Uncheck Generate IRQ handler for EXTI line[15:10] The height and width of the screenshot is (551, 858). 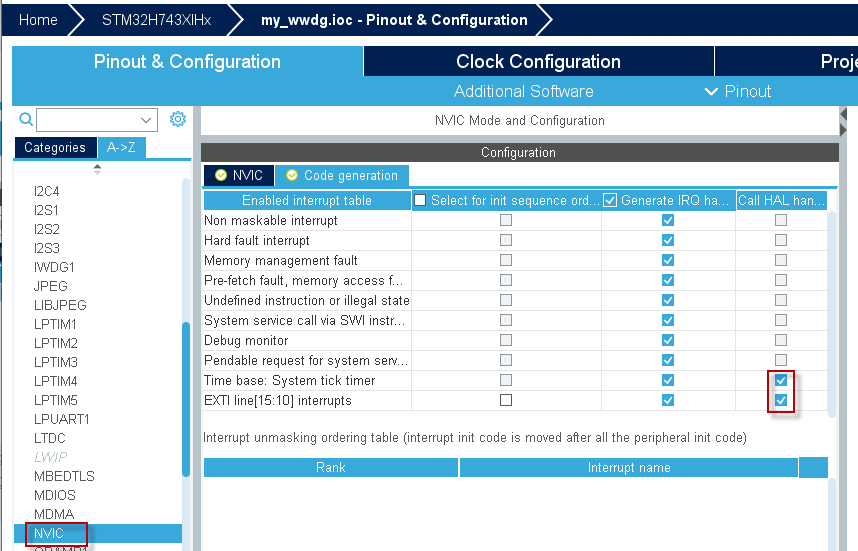668,401
